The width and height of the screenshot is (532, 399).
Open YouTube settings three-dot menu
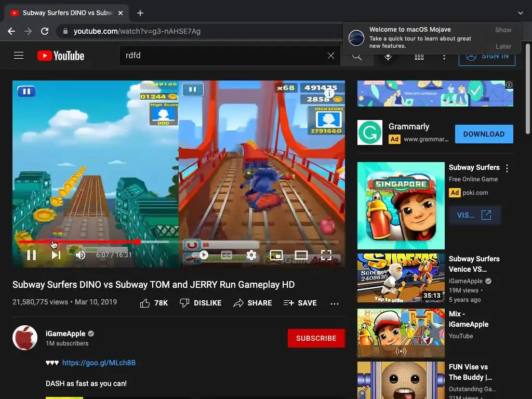(444, 57)
